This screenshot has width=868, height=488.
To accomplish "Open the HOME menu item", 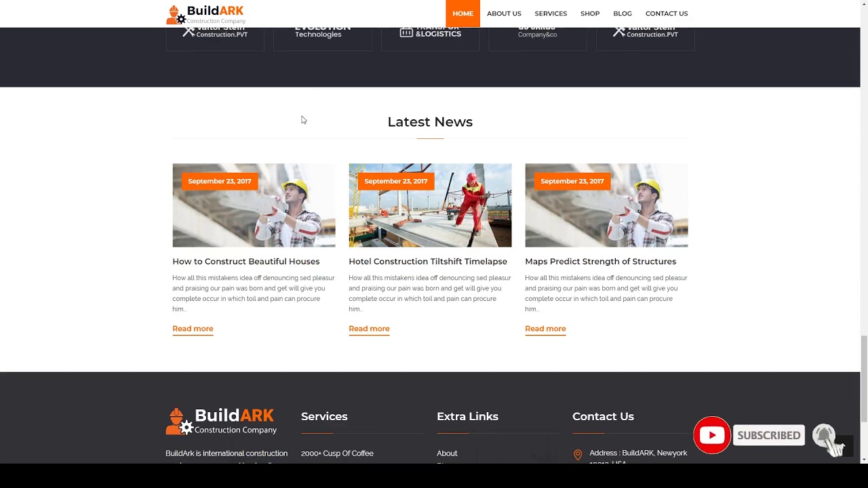I will point(463,14).
